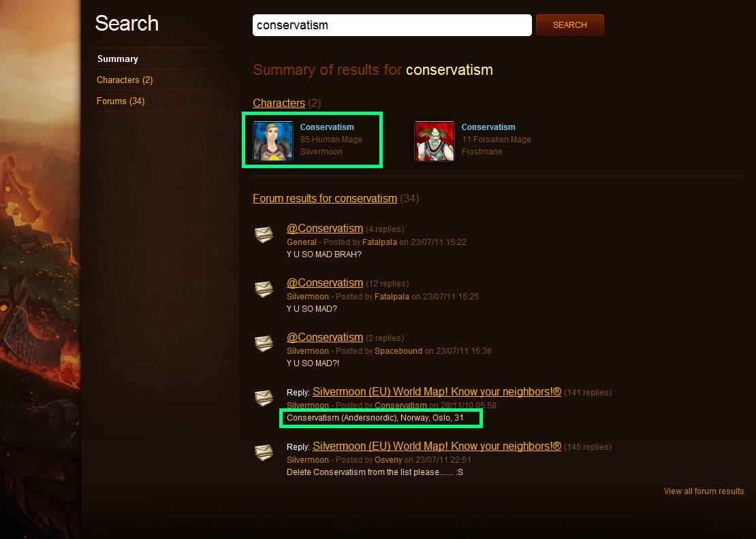
Task: Click text Y U SO MAD?!
Action: (x=313, y=363)
